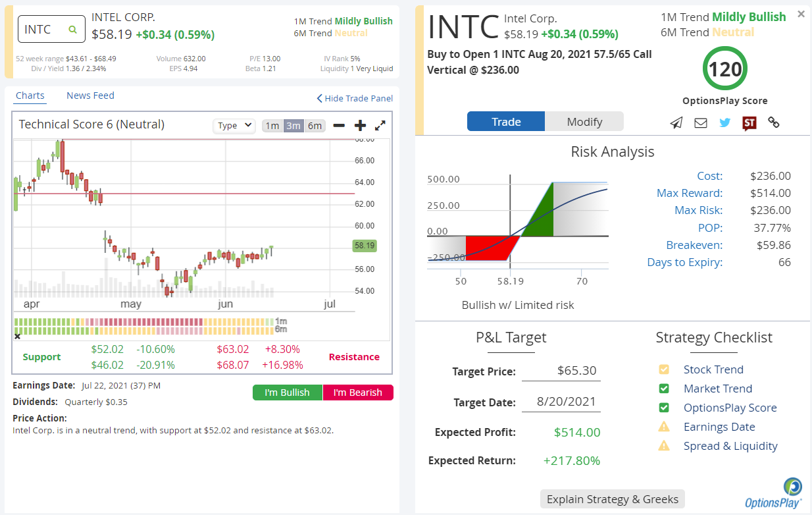Toggle Market Trend checklist checkbox
The image size is (812, 515).
click(x=664, y=389)
